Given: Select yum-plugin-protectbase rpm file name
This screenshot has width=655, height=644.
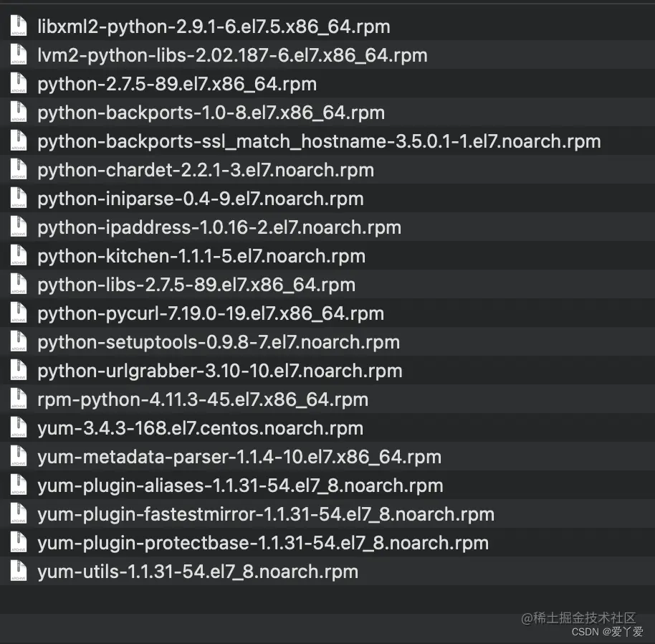Looking at the screenshot, I should (x=262, y=543).
